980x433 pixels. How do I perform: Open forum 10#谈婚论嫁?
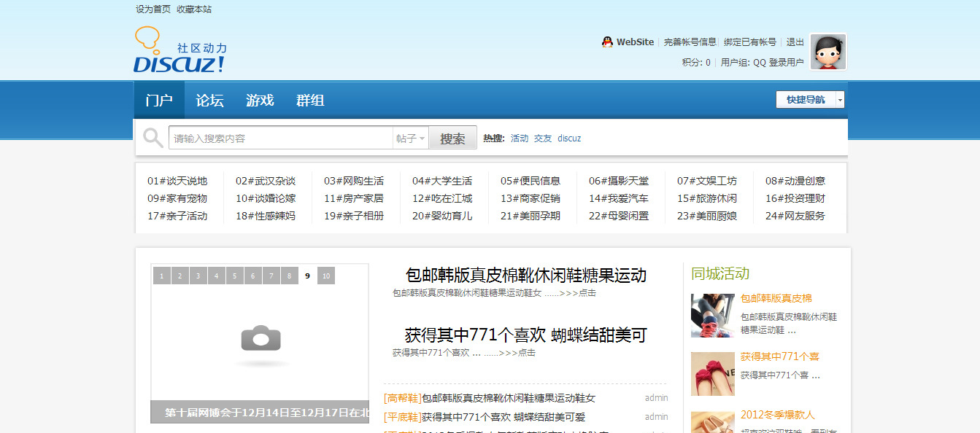[x=266, y=198]
